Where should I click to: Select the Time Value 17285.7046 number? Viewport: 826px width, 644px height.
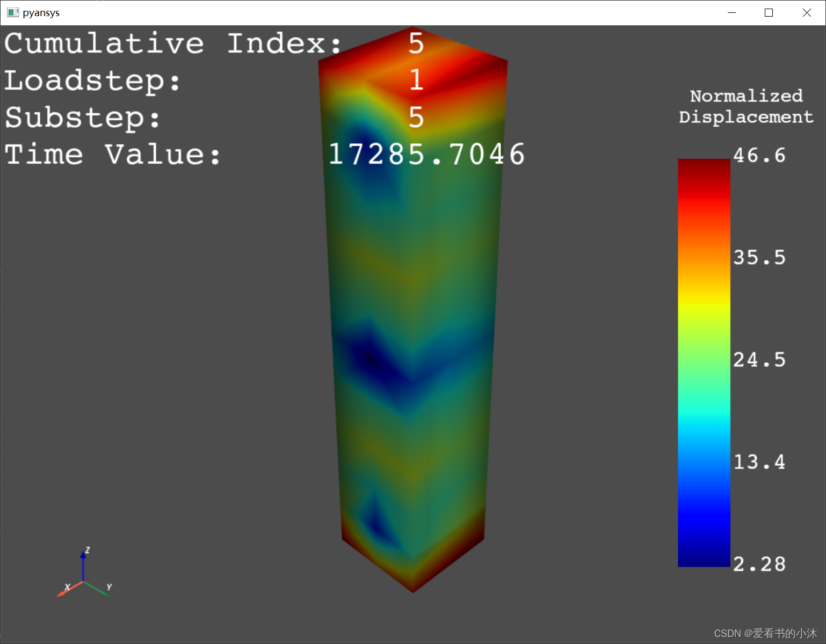(x=426, y=155)
